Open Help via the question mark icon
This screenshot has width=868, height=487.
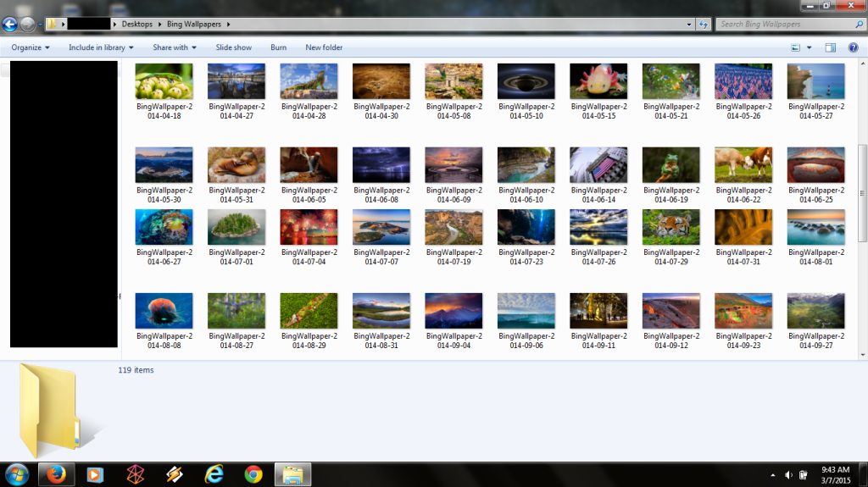[x=853, y=47]
